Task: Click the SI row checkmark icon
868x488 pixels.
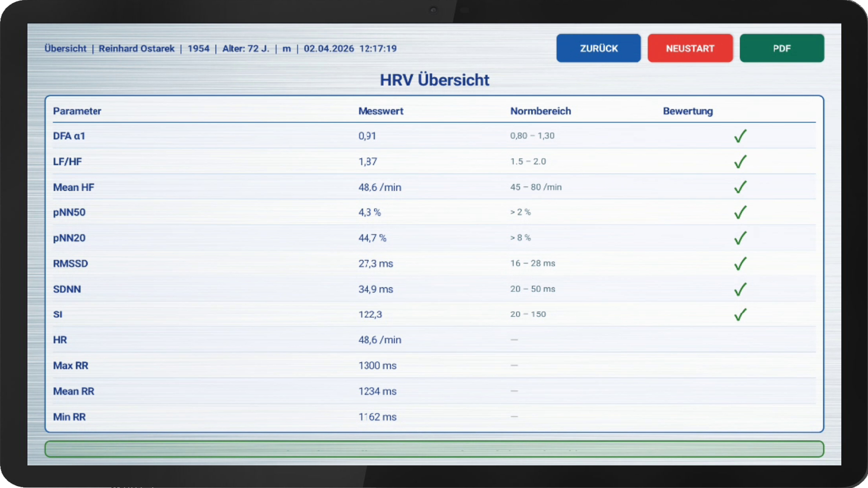Action: [x=740, y=314]
